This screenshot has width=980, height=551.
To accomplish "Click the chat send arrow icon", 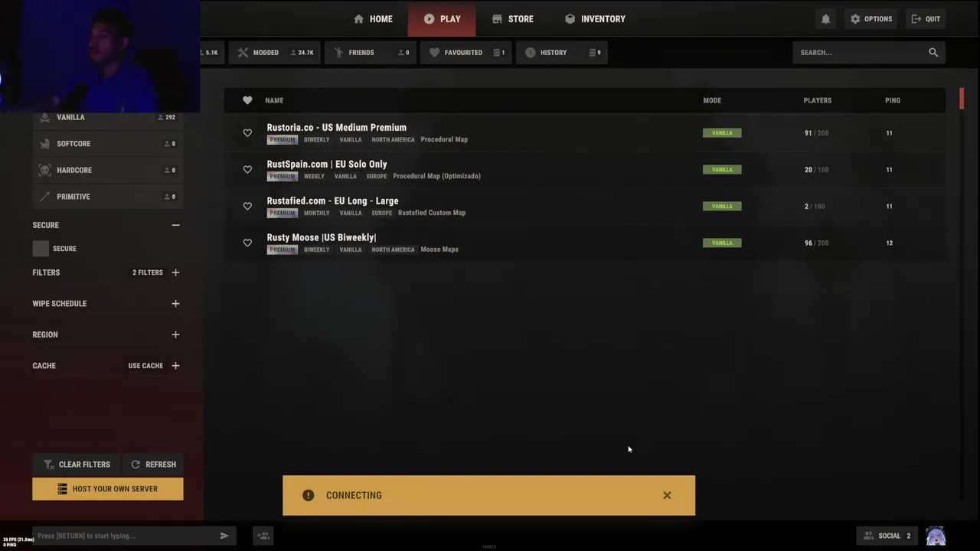I will click(x=224, y=536).
